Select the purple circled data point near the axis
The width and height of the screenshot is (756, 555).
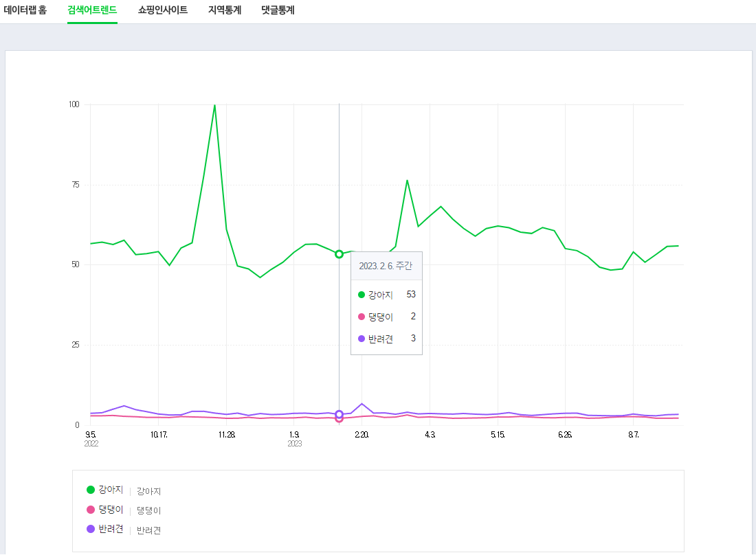339,414
